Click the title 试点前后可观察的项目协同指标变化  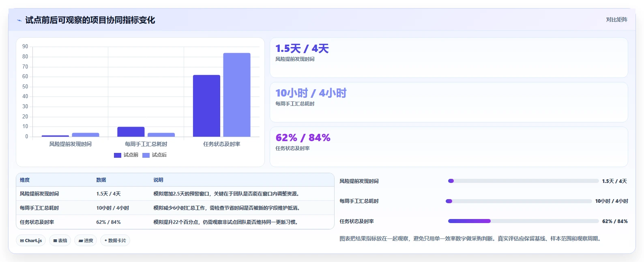click(90, 20)
